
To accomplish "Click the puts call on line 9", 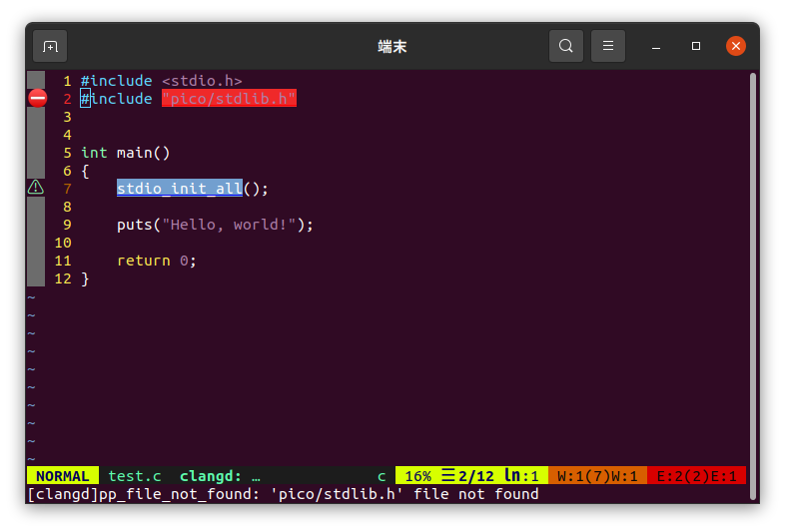I will click(134, 225).
